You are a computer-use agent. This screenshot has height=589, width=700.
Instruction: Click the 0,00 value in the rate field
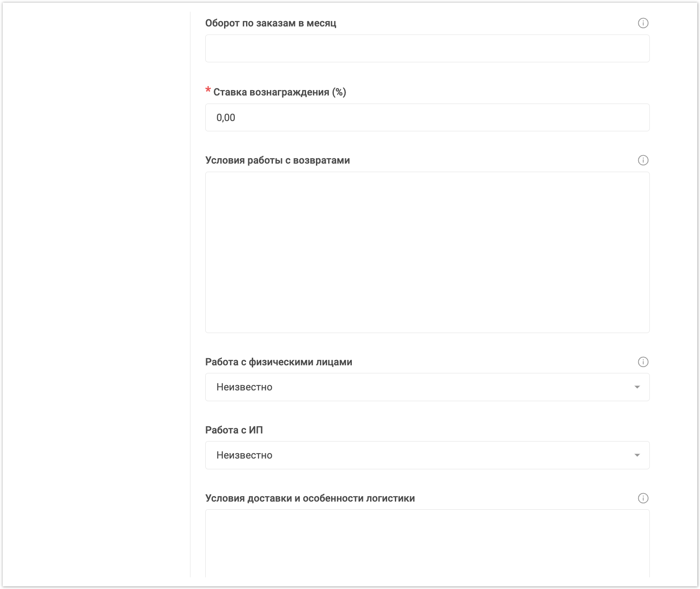click(x=226, y=117)
